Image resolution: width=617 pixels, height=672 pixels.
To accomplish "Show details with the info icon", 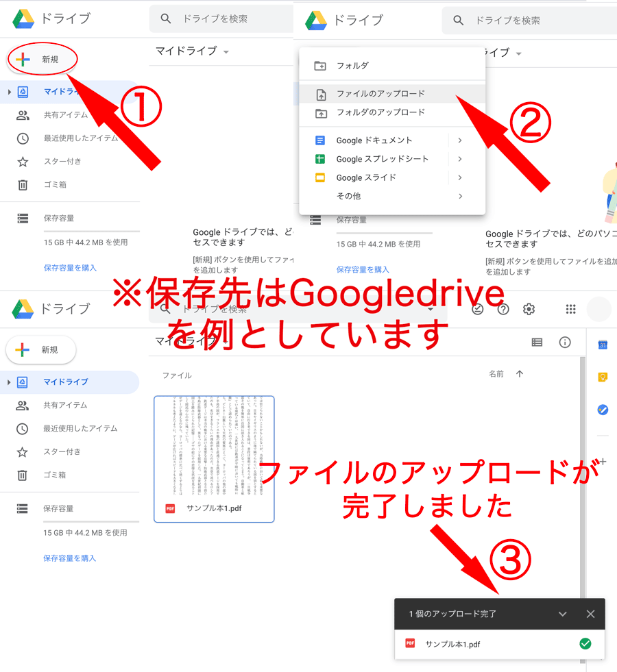I will pos(565,342).
